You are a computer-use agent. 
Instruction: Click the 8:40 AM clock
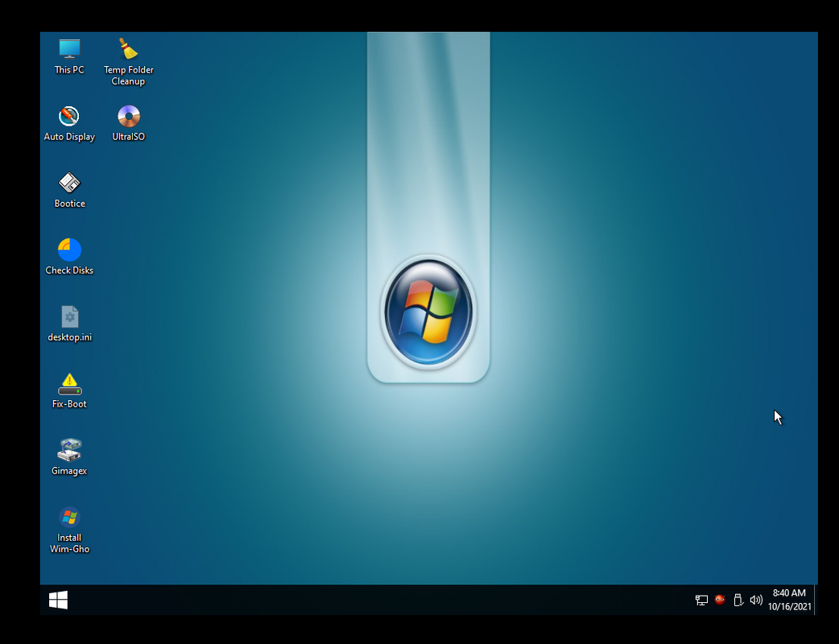(x=789, y=592)
